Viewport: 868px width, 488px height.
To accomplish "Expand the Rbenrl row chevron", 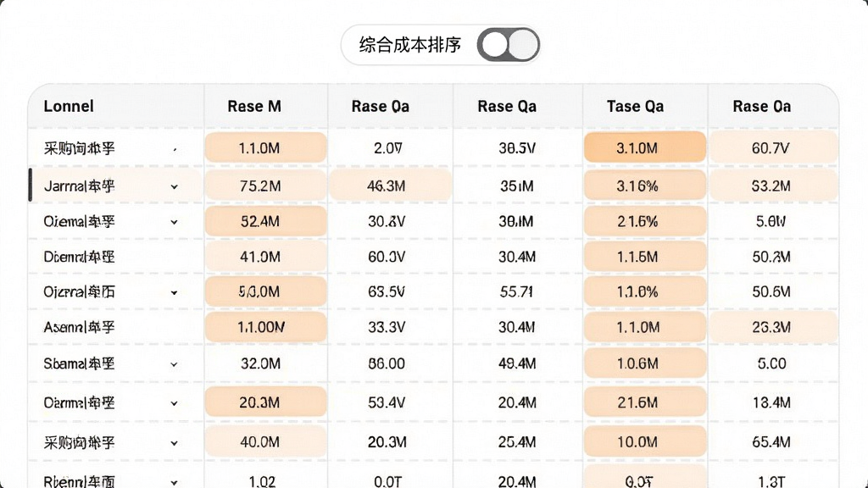I will pos(175,482).
